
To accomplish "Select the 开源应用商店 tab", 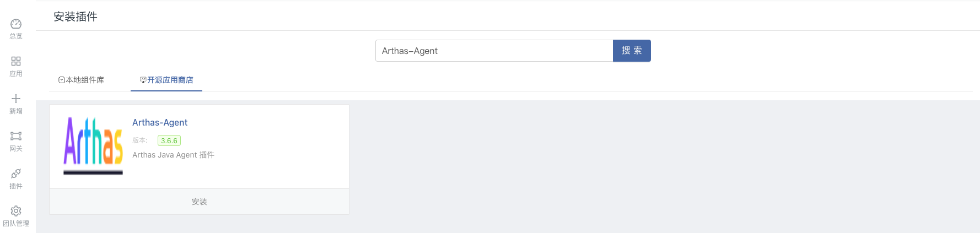I will 170,80.
